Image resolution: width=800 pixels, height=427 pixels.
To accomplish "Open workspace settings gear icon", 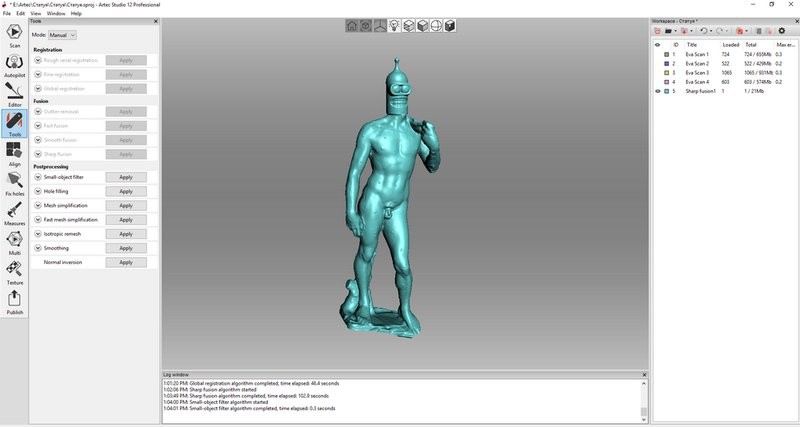I will 782,31.
